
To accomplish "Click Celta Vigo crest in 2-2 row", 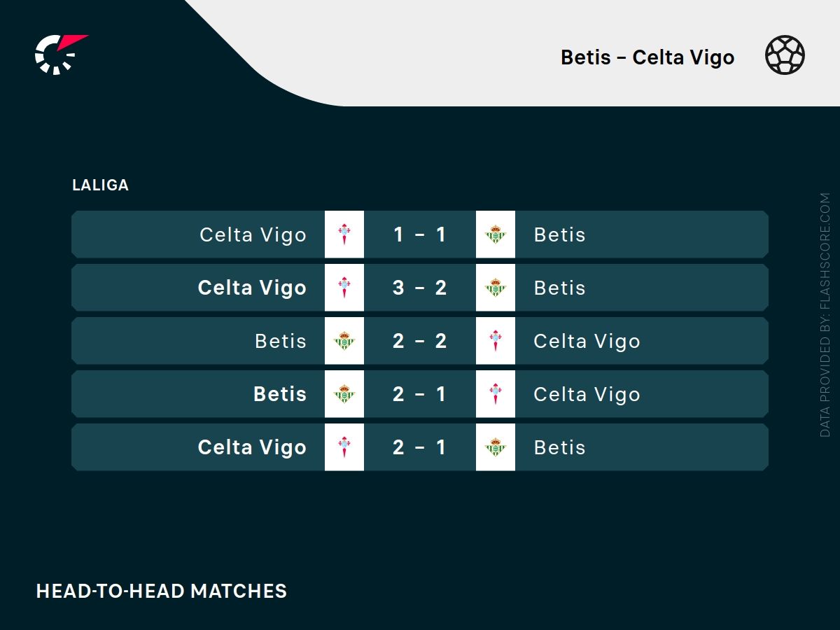I will [x=496, y=341].
